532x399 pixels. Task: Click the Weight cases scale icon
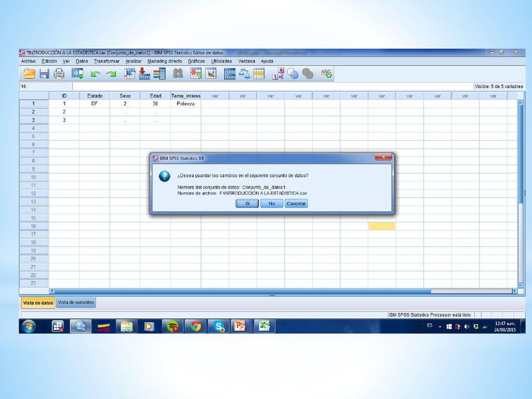click(x=244, y=73)
